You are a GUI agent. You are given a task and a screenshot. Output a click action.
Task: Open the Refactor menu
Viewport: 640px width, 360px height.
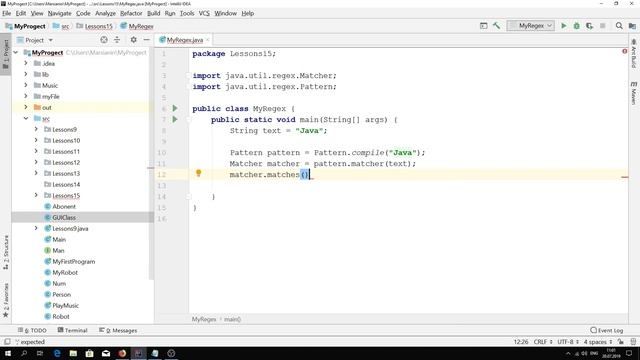tap(131, 13)
